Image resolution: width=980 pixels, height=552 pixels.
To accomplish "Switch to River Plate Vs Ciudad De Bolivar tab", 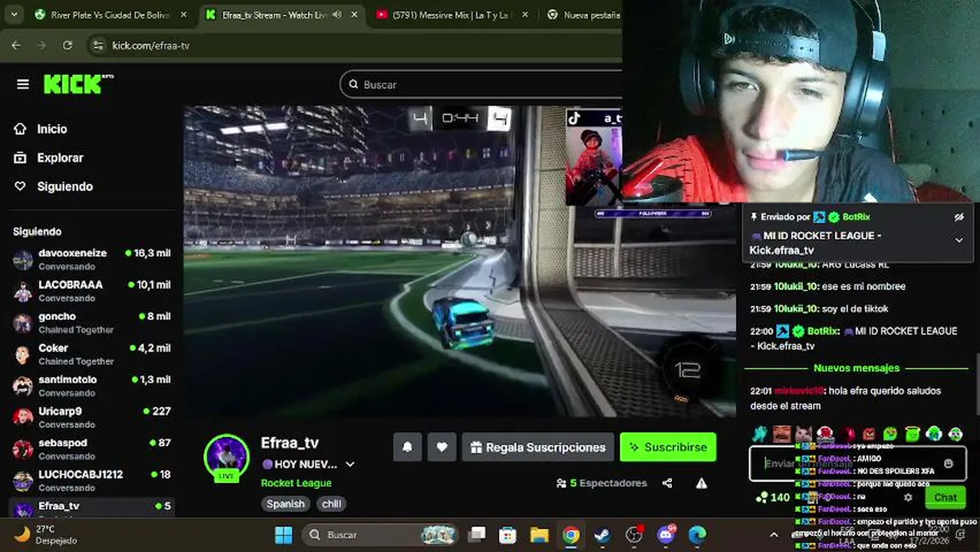I will tap(110, 15).
